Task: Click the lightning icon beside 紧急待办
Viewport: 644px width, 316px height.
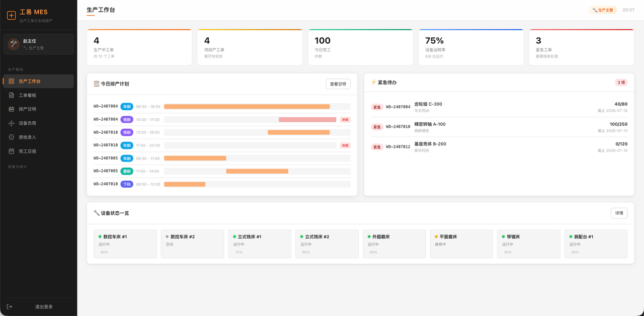Action: [x=373, y=82]
